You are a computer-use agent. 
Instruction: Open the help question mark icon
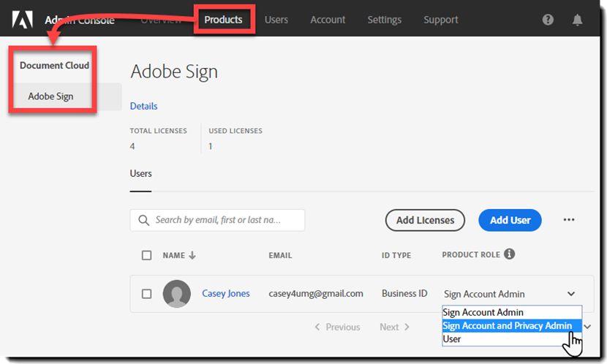pyautogui.click(x=548, y=20)
